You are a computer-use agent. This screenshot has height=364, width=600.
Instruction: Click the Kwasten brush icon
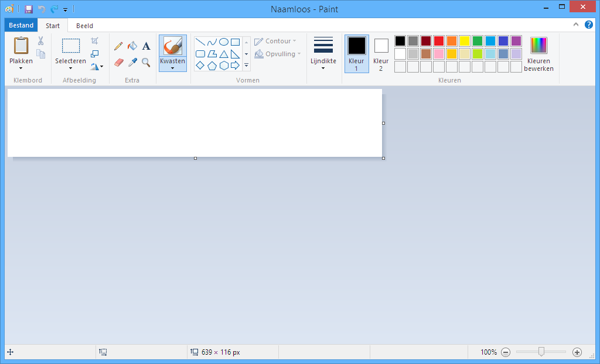click(173, 46)
